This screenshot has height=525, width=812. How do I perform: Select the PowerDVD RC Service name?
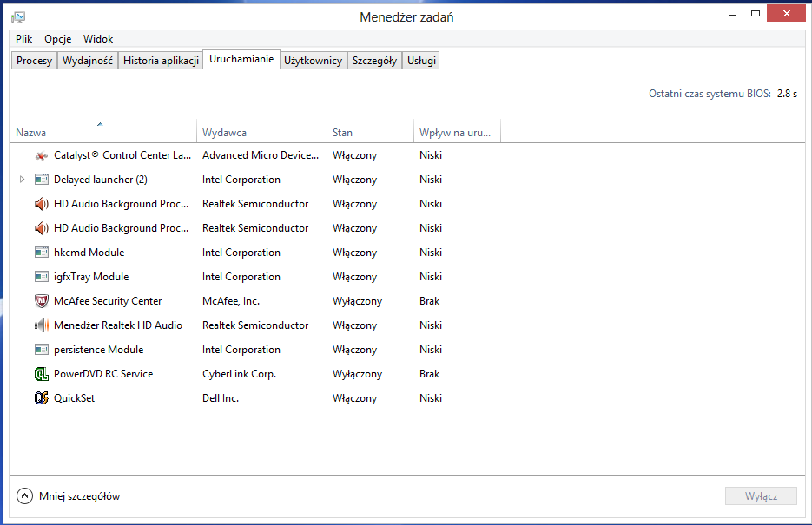(x=103, y=374)
